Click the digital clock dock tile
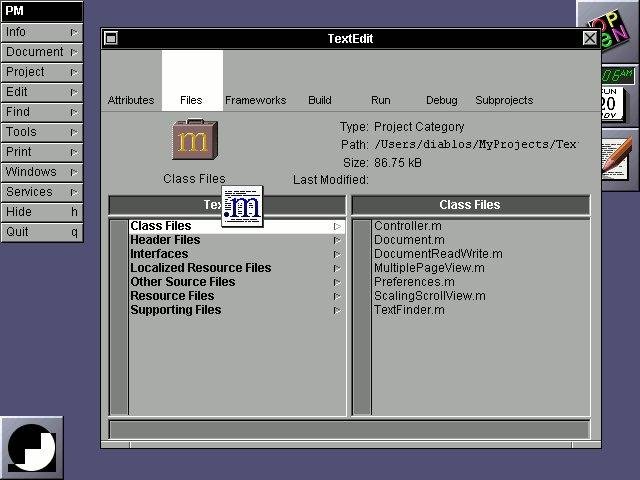 coord(617,75)
